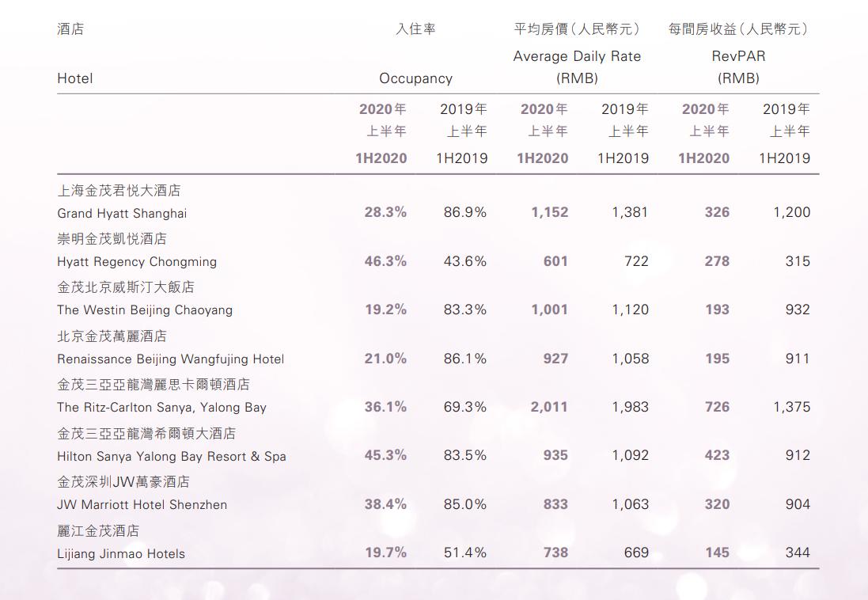Select the hotel name "麗江金茂酒店"
Screen dimensions: 868x600
coord(98,531)
